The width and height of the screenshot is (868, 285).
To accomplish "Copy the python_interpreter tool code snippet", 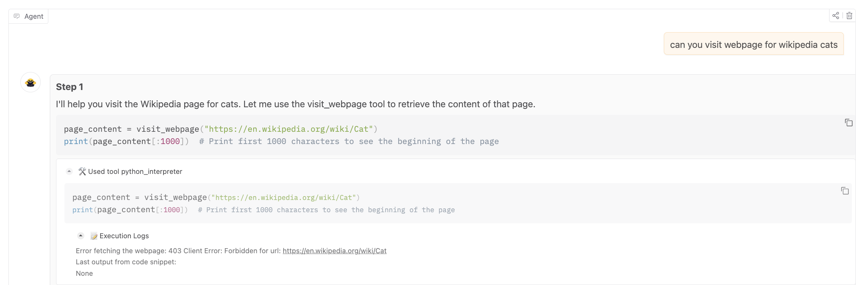I will 845,191.
